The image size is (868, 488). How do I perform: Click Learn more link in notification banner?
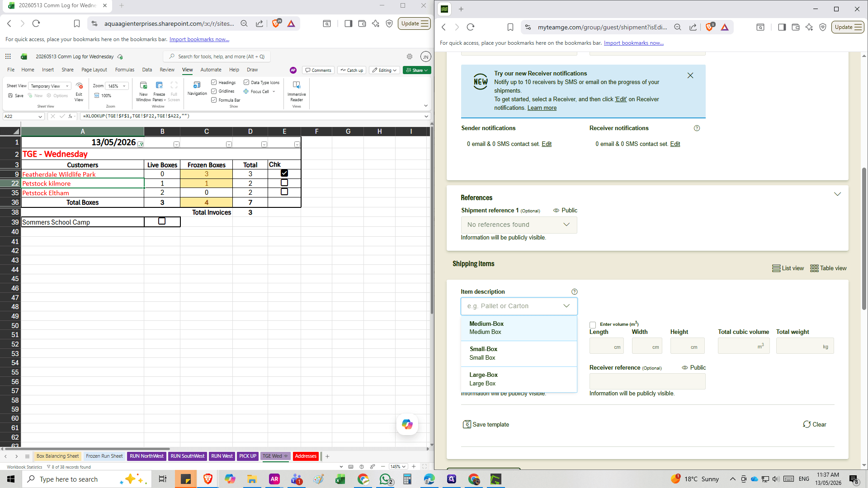click(542, 108)
